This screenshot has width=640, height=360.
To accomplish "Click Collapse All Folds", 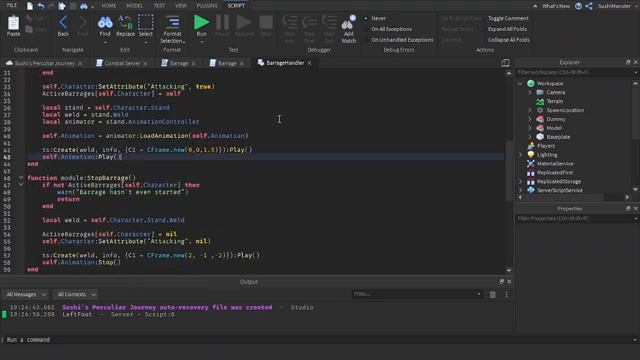I will click(509, 40).
